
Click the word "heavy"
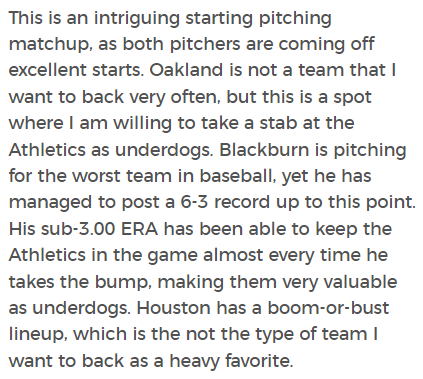tap(195, 361)
